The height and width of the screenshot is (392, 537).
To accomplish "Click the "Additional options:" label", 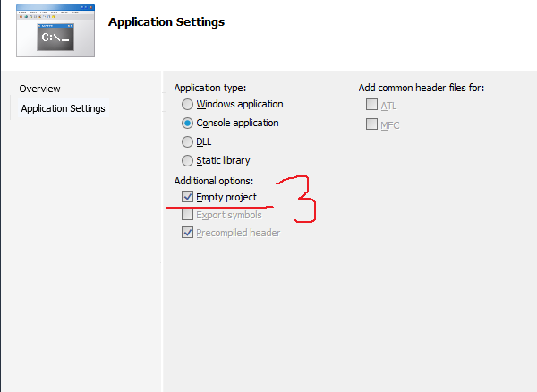I will tap(215, 181).
